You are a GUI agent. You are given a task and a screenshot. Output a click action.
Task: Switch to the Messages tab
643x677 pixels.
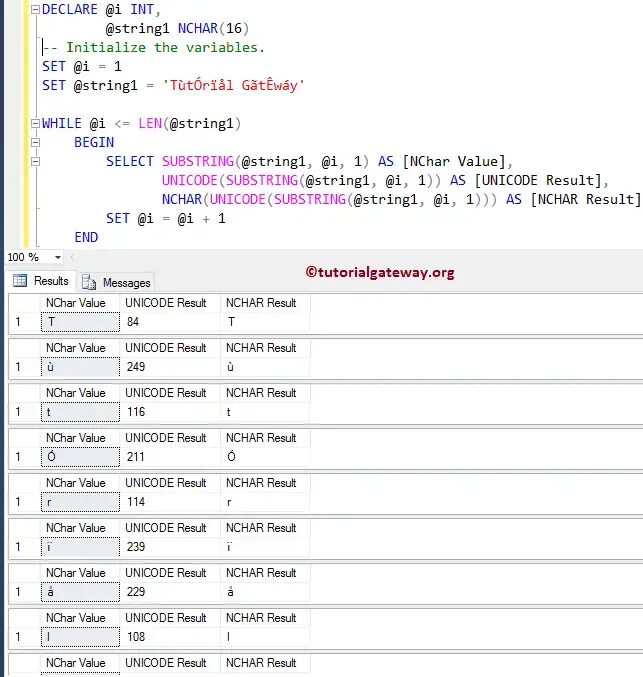[x=116, y=282]
